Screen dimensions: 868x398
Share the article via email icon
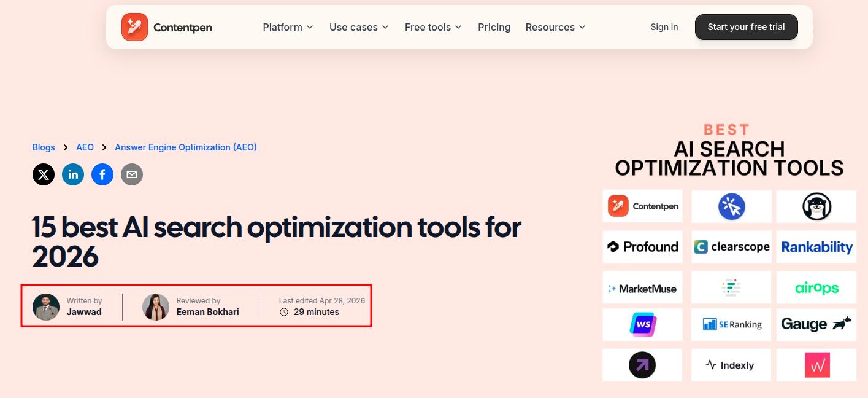tap(132, 174)
